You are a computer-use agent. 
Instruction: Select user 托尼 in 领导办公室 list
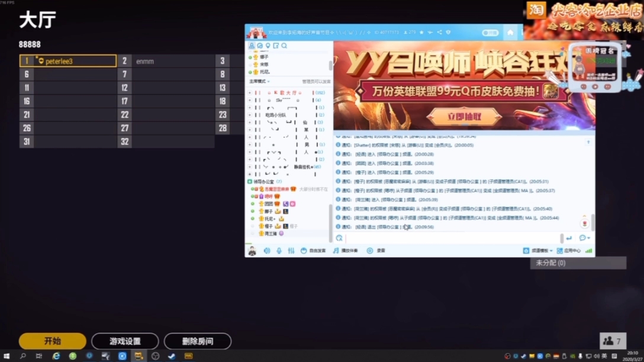(270, 219)
